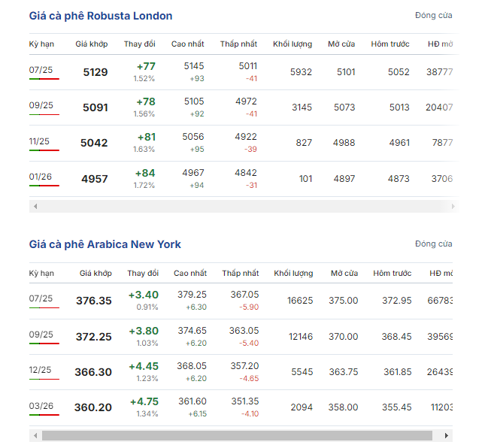Click Robusta matched price 4957
Image resolution: width=485 pixels, height=448 pixels.
pyautogui.click(x=95, y=179)
